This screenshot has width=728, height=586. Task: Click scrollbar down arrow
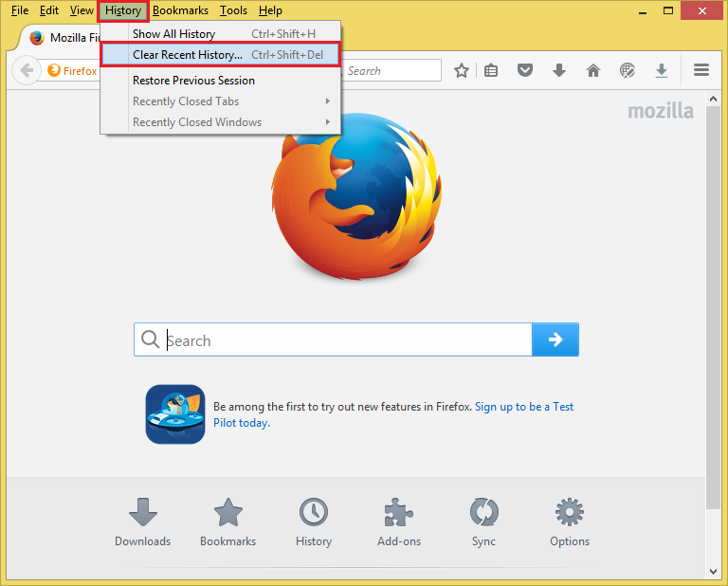pos(713,572)
